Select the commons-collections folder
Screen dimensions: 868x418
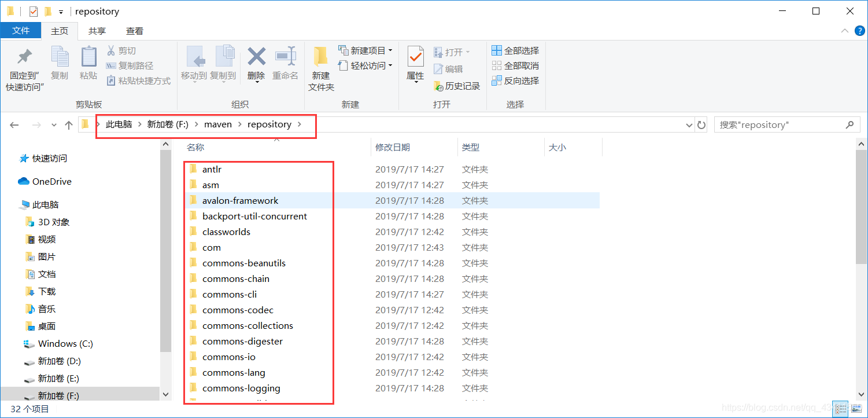point(248,326)
